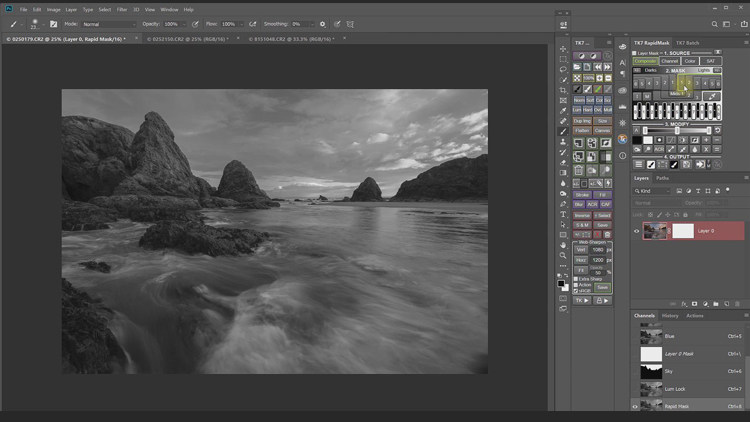This screenshot has height=422, width=750.
Task: Select the Hand tool
Action: click(x=563, y=245)
